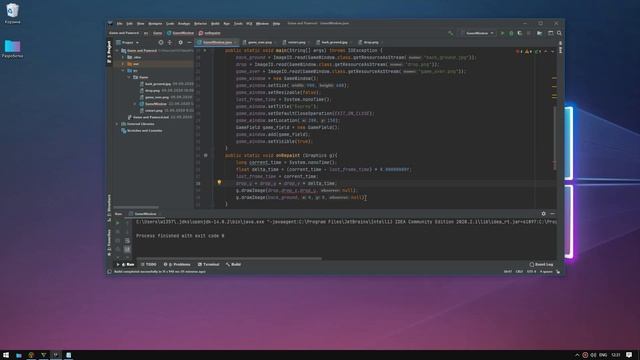Open Windows Start menu
640x360 pixels.
coord(6,355)
